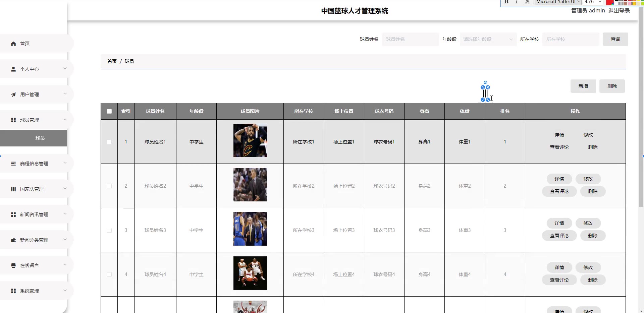Image resolution: width=644 pixels, height=313 pixels.
Task: View comments (查看评论) for 球员姓名3
Action: pos(559,236)
